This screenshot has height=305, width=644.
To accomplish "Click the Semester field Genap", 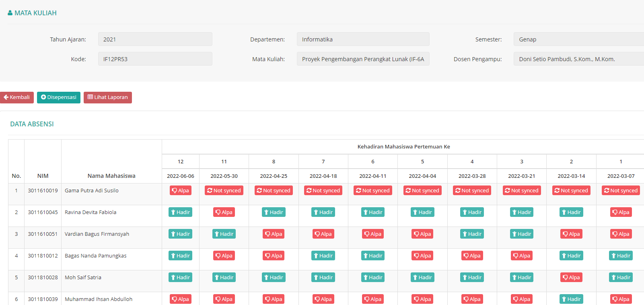I will tap(579, 39).
